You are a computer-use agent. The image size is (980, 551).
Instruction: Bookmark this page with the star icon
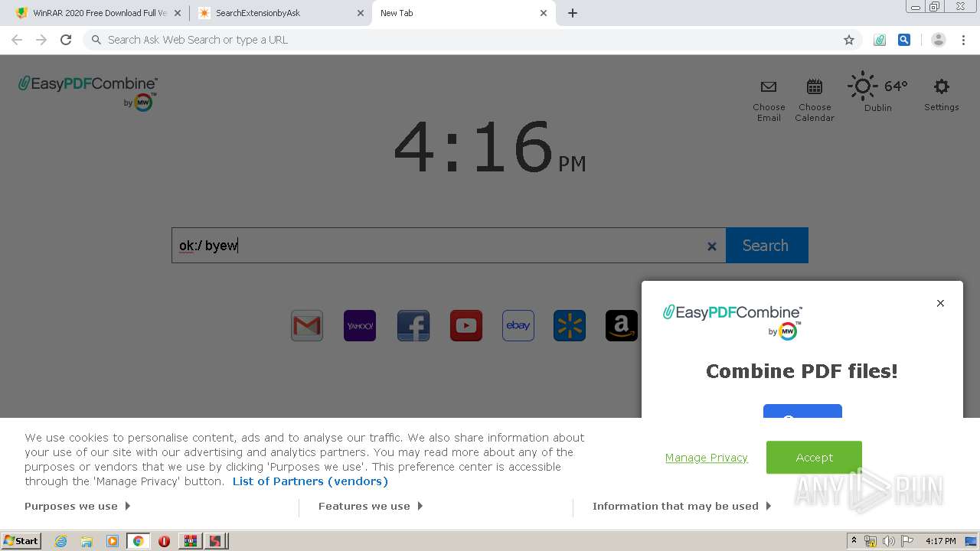click(x=849, y=40)
